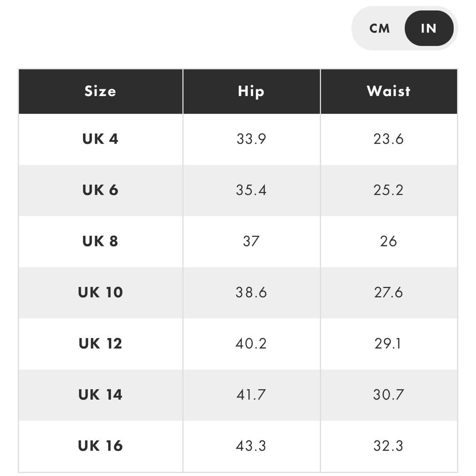Switch units to CM

[x=379, y=29]
